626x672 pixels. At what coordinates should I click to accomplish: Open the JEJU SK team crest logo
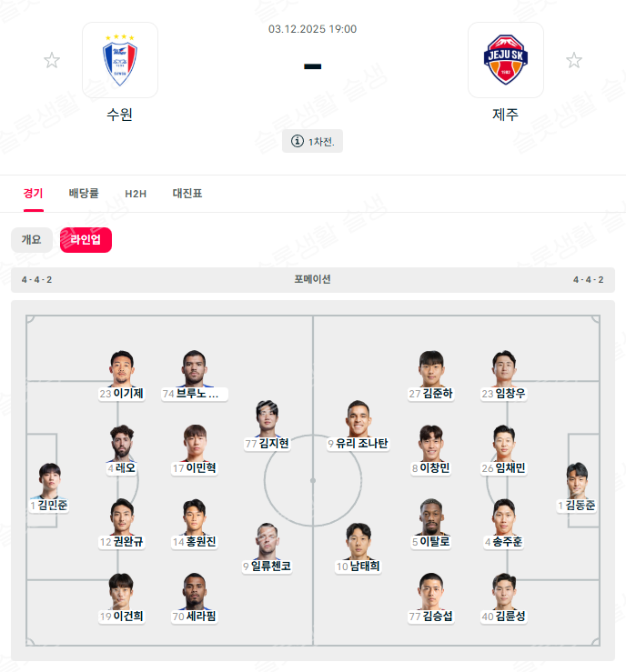tap(506, 60)
